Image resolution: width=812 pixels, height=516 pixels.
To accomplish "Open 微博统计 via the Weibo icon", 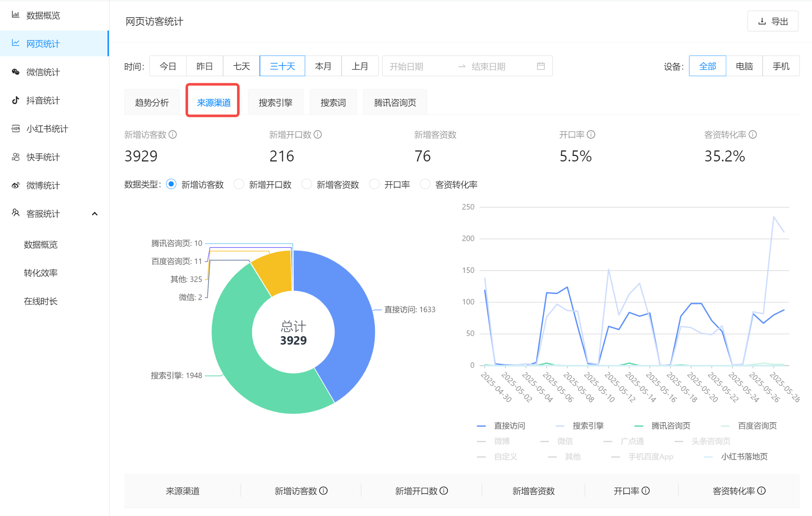I will [x=15, y=185].
